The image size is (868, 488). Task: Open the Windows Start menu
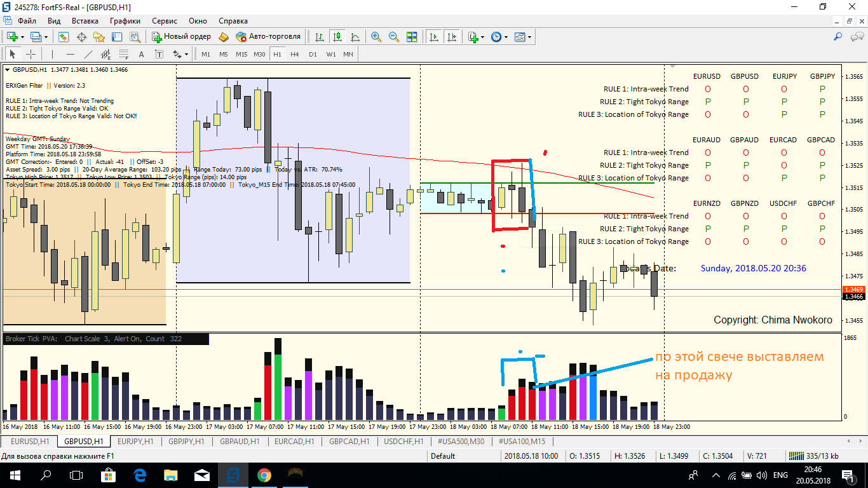point(15,475)
